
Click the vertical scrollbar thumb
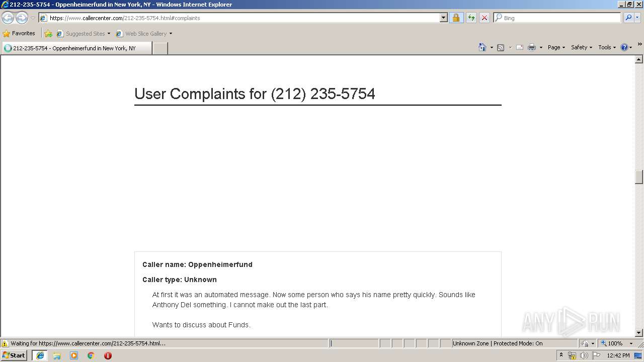tap(639, 177)
